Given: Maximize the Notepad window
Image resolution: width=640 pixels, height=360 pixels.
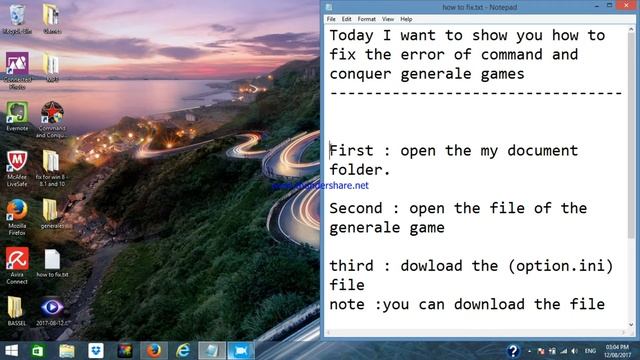Looking at the screenshot, I should coord(609,6).
